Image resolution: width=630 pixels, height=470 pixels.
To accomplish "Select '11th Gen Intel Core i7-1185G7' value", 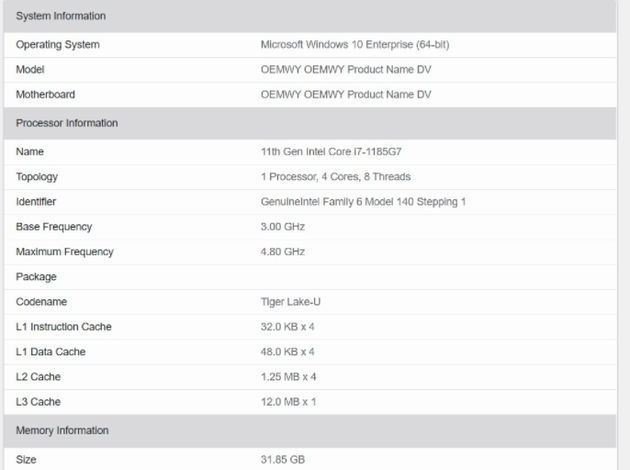I will [331, 151].
